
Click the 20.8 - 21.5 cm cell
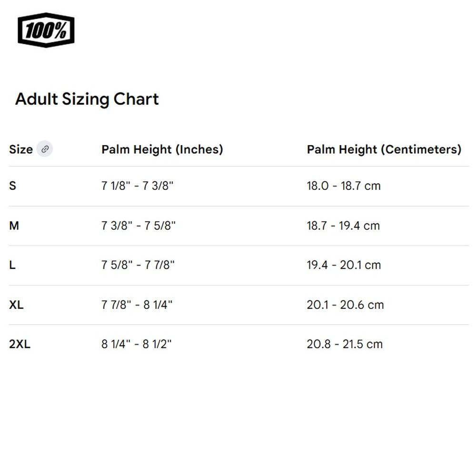coord(345,344)
